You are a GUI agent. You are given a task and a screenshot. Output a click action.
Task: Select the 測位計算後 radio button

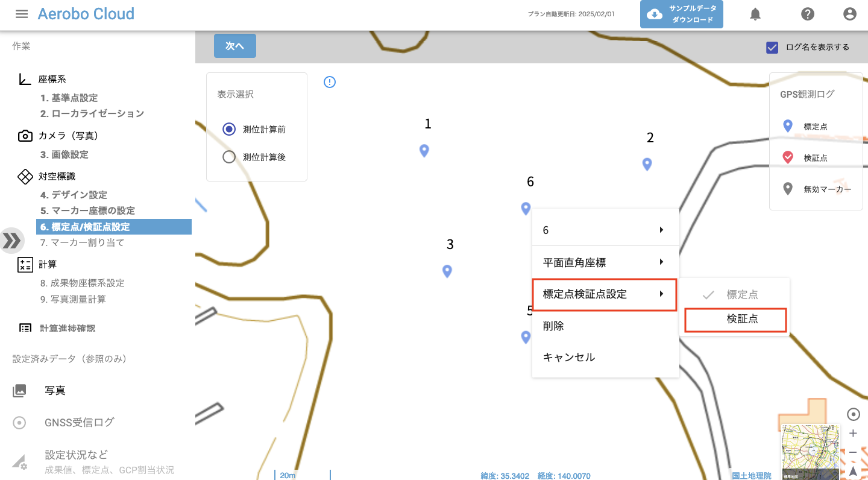tap(229, 157)
